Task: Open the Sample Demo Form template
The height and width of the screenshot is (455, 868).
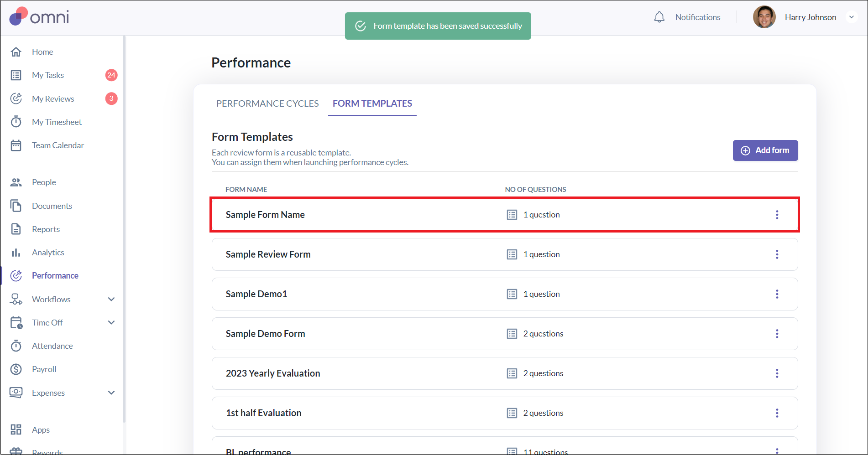Action: [x=265, y=334]
